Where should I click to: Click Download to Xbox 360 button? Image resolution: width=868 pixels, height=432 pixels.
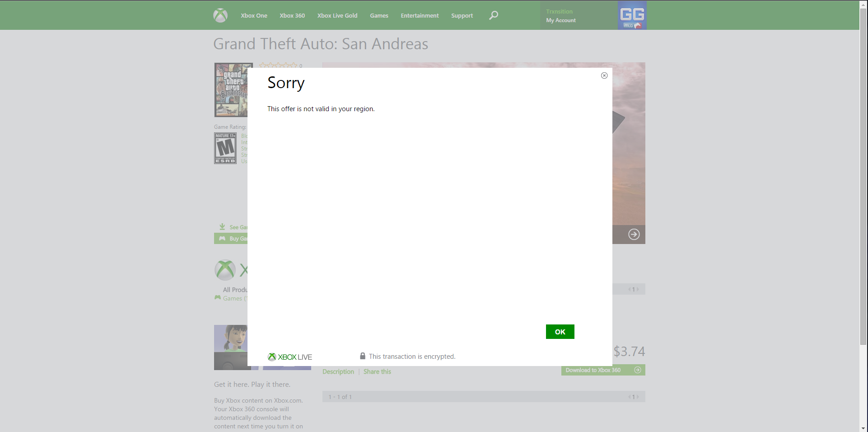tap(603, 370)
